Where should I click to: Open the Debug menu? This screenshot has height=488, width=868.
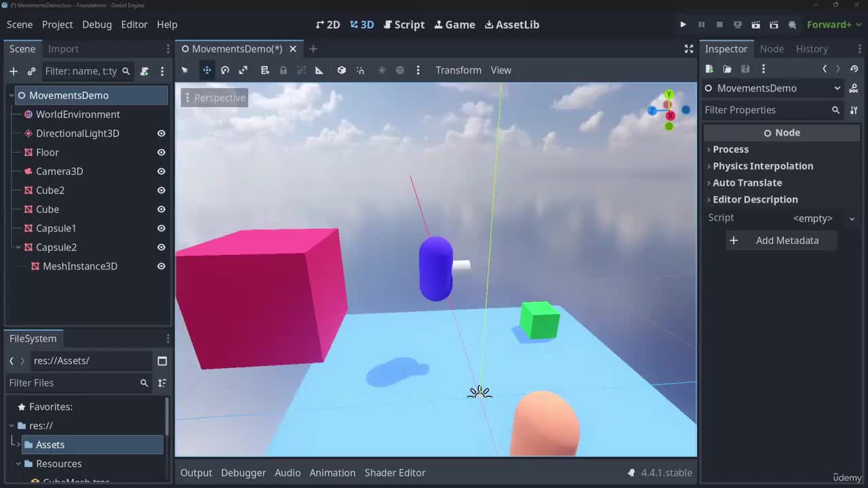[x=97, y=24]
